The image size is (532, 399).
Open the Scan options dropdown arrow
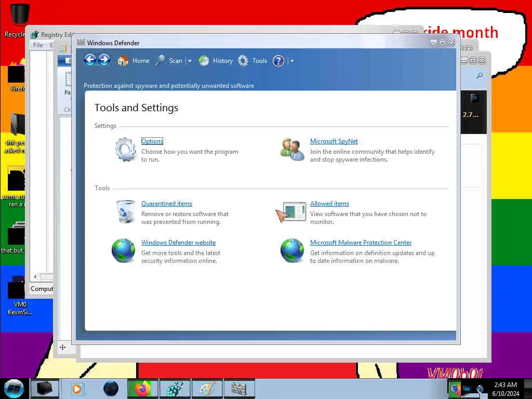pyautogui.click(x=190, y=61)
